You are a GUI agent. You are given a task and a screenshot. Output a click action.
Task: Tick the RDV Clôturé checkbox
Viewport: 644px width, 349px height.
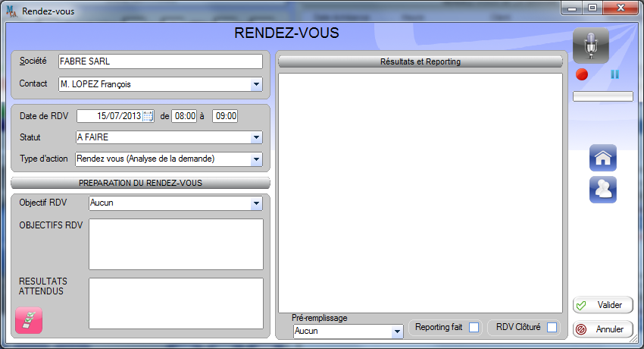click(x=552, y=327)
